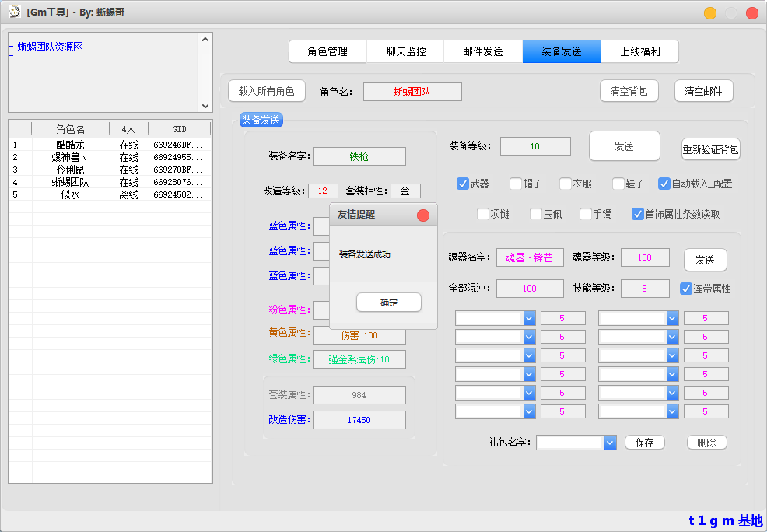Click 确定 in the dialog
767x532 pixels.
(x=389, y=303)
